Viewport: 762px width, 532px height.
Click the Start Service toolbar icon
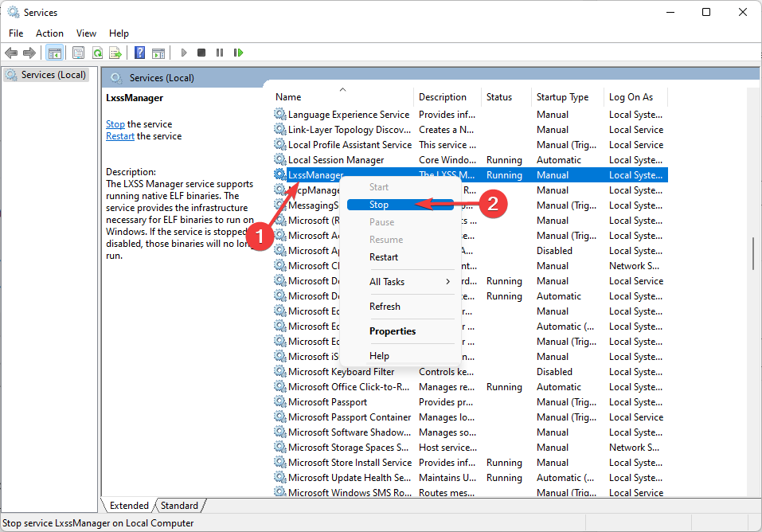[x=183, y=53]
